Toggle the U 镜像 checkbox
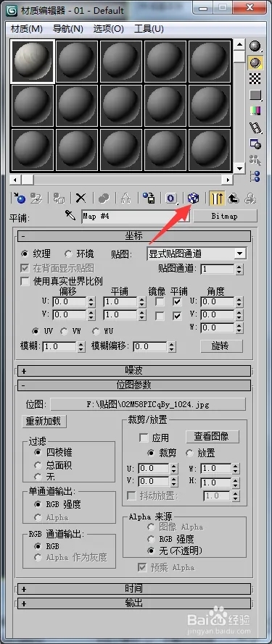The height and width of the screenshot is (644, 272). click(x=159, y=302)
